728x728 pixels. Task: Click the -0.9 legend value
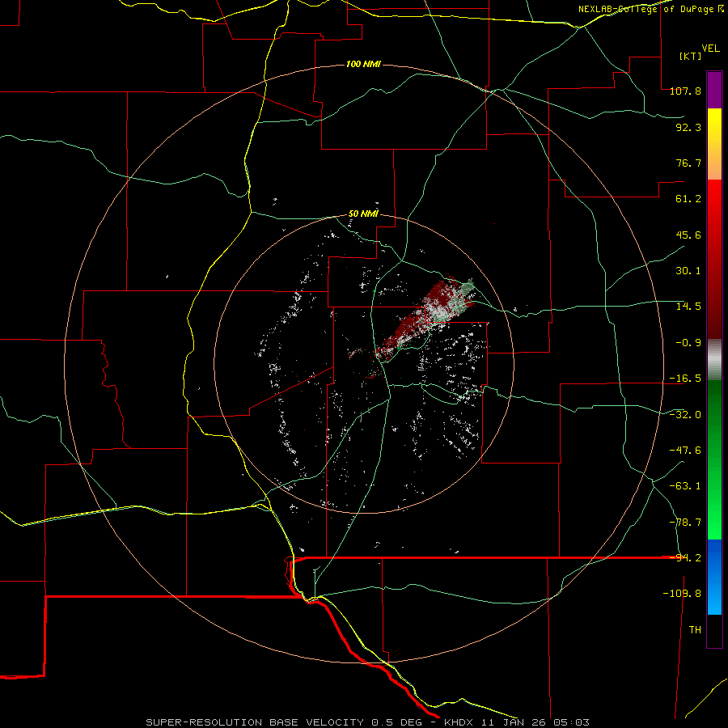pos(688,343)
